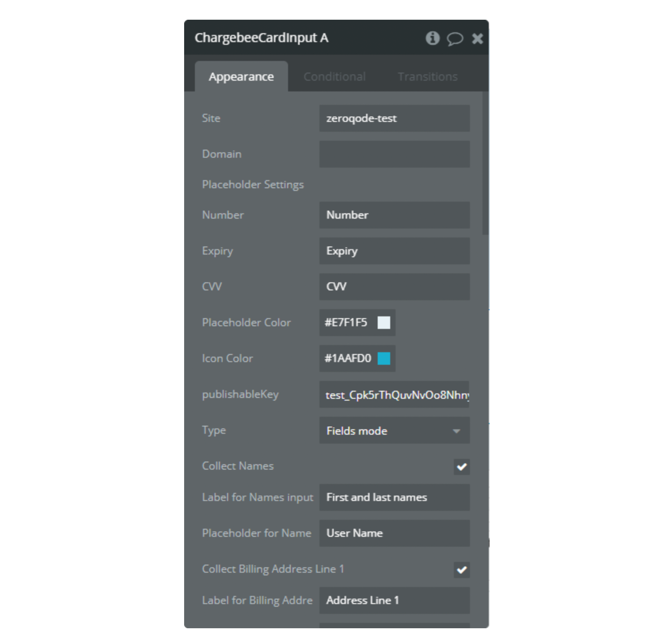Select the Number placeholder text field

click(394, 215)
